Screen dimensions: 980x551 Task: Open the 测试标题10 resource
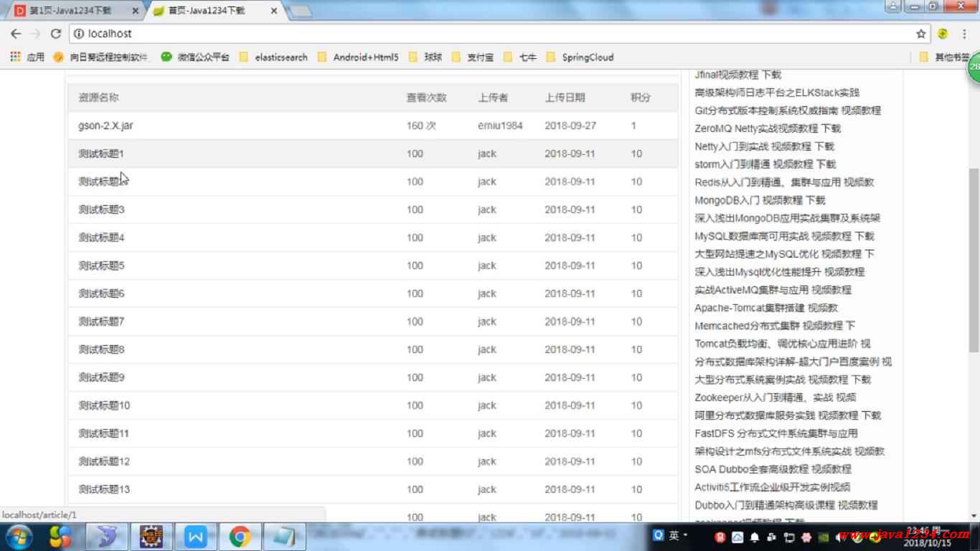tap(104, 405)
